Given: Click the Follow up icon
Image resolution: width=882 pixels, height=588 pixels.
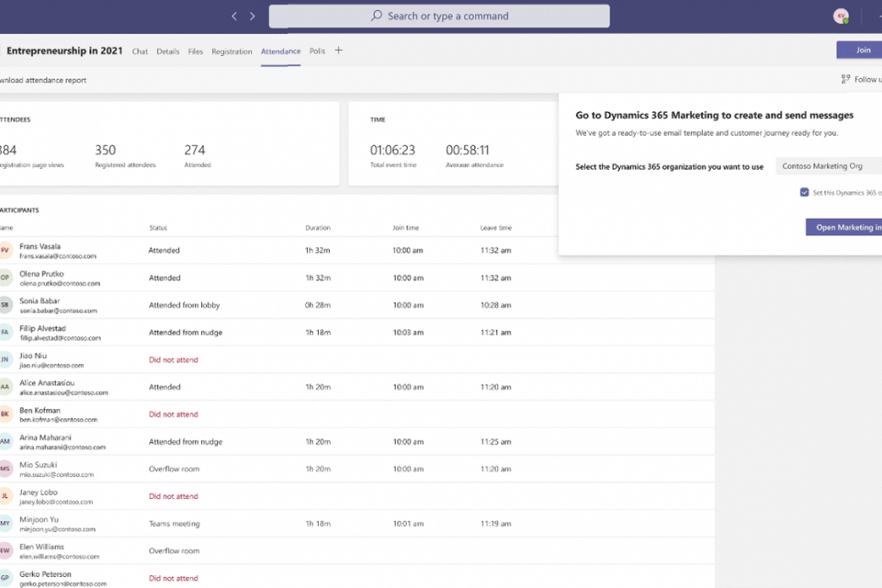Looking at the screenshot, I should pos(845,80).
